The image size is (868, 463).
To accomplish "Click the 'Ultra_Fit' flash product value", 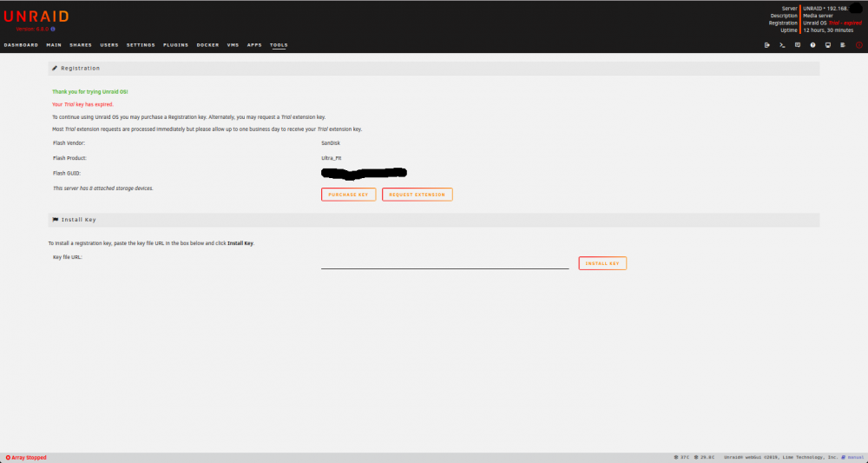I will (331, 158).
